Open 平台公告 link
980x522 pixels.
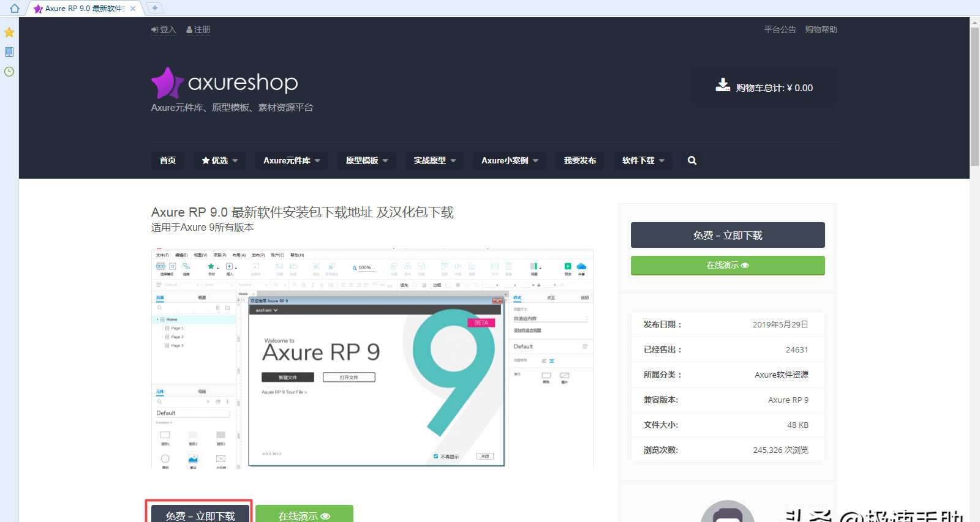tap(780, 29)
